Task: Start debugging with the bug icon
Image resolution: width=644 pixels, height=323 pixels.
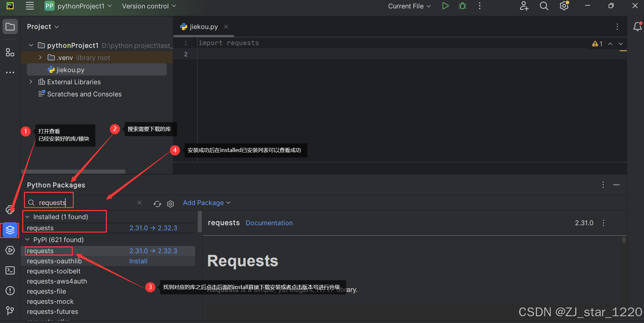Action: (x=462, y=6)
